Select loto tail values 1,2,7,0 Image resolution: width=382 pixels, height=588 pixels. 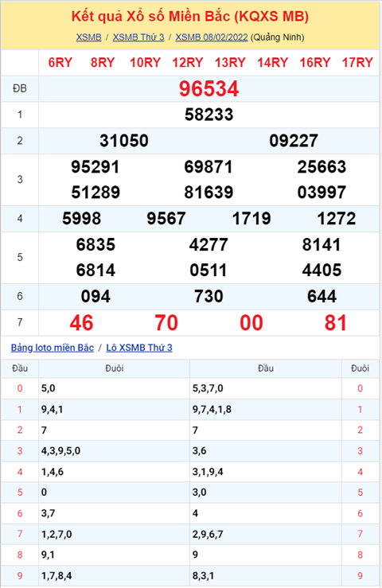coord(57,534)
